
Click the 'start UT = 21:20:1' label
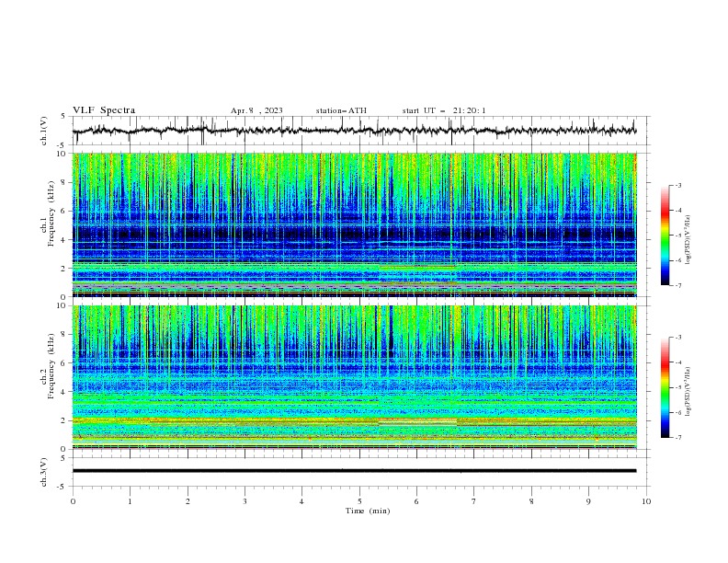coord(444,110)
